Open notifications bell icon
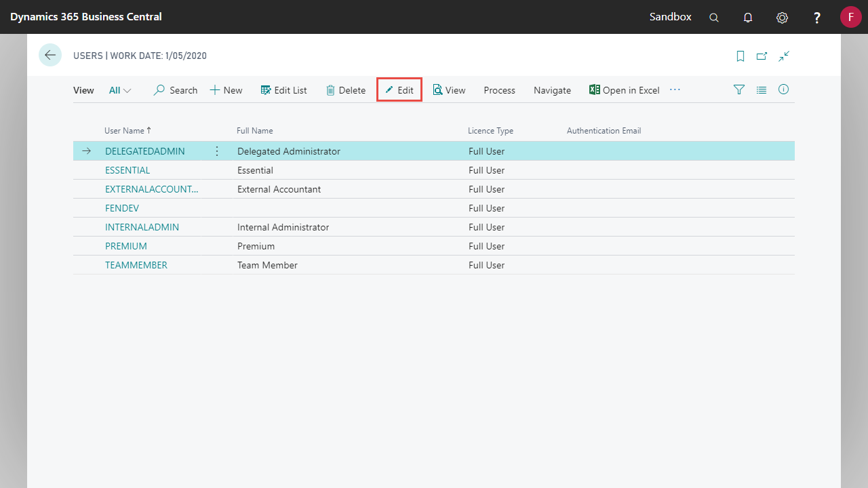 [x=748, y=18]
